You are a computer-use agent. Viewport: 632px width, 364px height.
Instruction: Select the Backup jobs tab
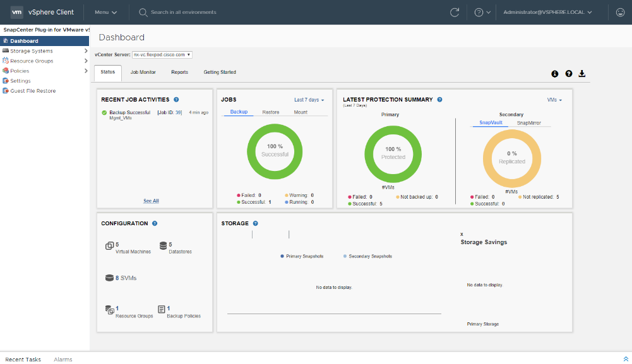[x=239, y=112]
